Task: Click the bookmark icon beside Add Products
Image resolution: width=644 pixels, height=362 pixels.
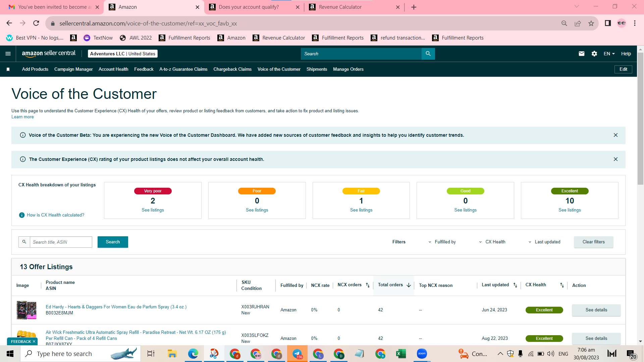Action: click(x=8, y=69)
